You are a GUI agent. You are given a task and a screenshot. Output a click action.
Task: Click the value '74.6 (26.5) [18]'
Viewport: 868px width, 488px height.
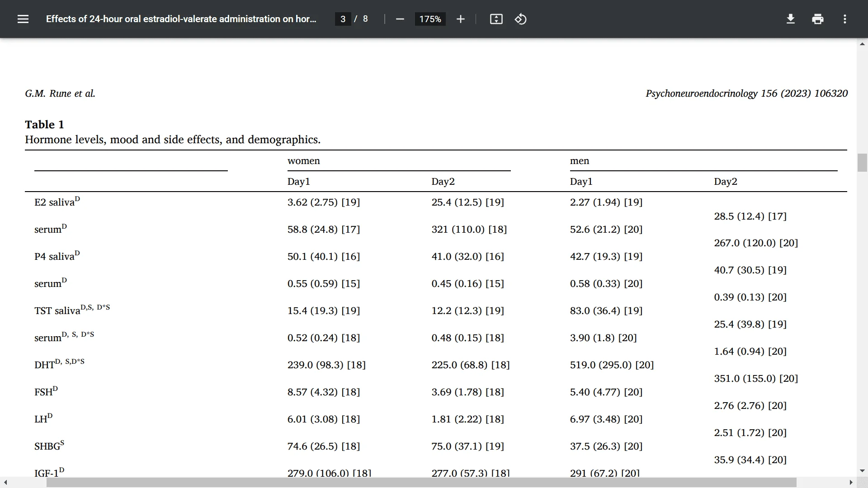(324, 446)
